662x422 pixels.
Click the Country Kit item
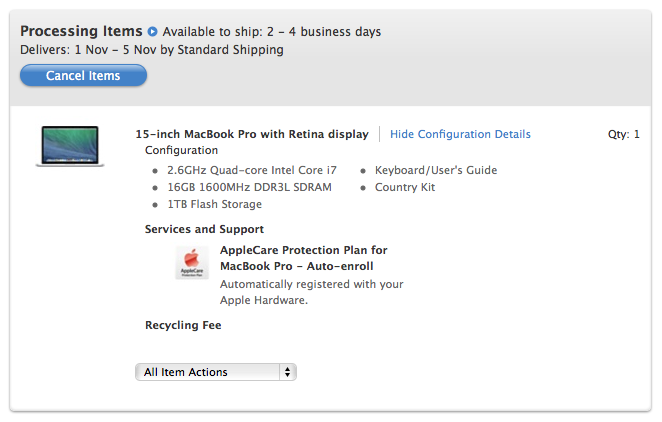(405, 187)
